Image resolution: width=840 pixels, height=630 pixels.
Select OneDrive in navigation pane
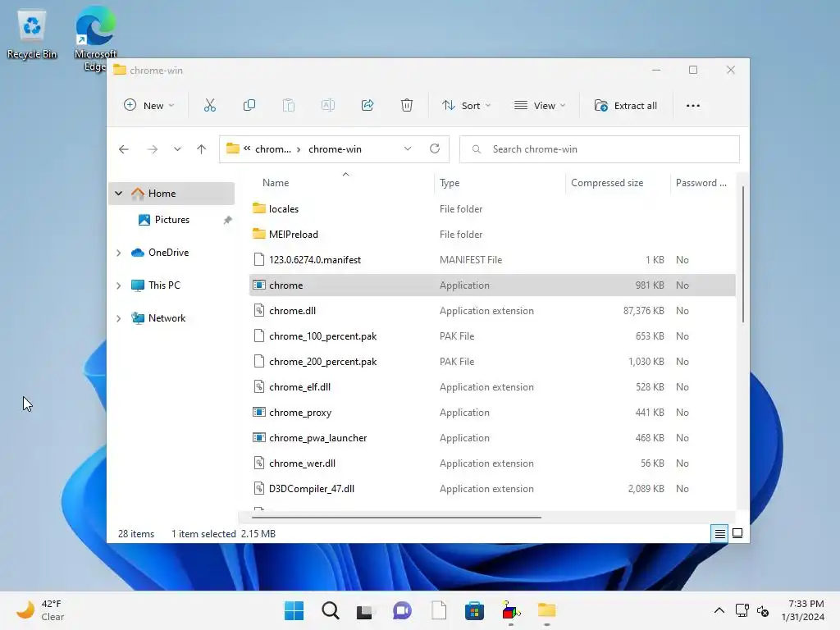[x=169, y=253]
